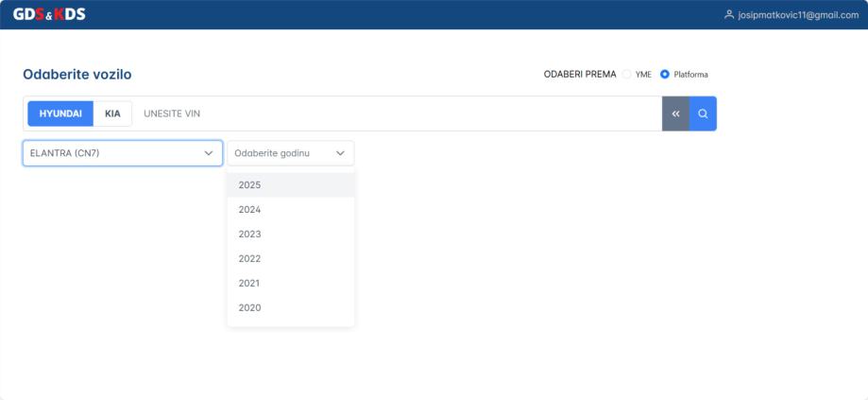
Task: Click the year dropdown chevron arrow
Action: [x=340, y=153]
